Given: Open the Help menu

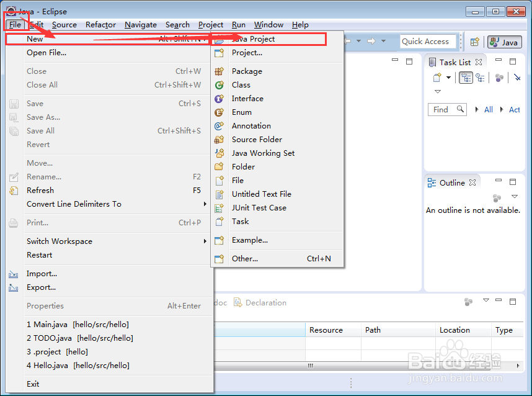Looking at the screenshot, I should click(x=300, y=25).
